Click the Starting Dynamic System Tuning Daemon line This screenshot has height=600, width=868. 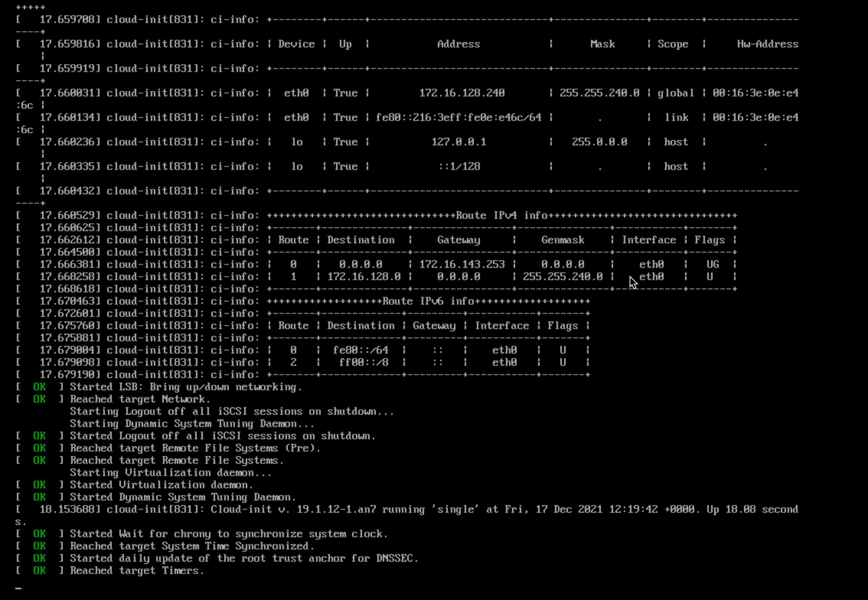(x=192, y=424)
